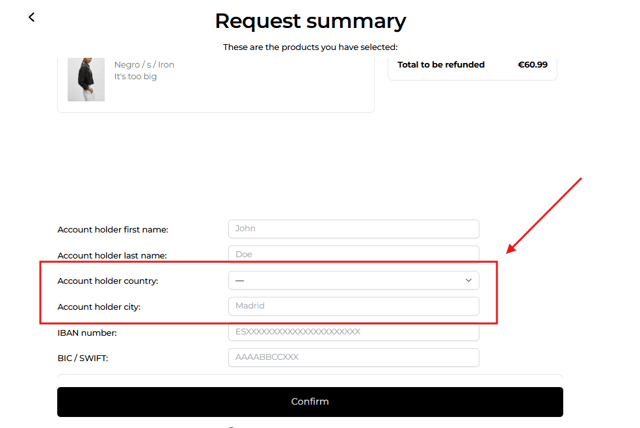640x428 pixels.
Task: Click the €60.99 refund amount
Action: [x=533, y=64]
